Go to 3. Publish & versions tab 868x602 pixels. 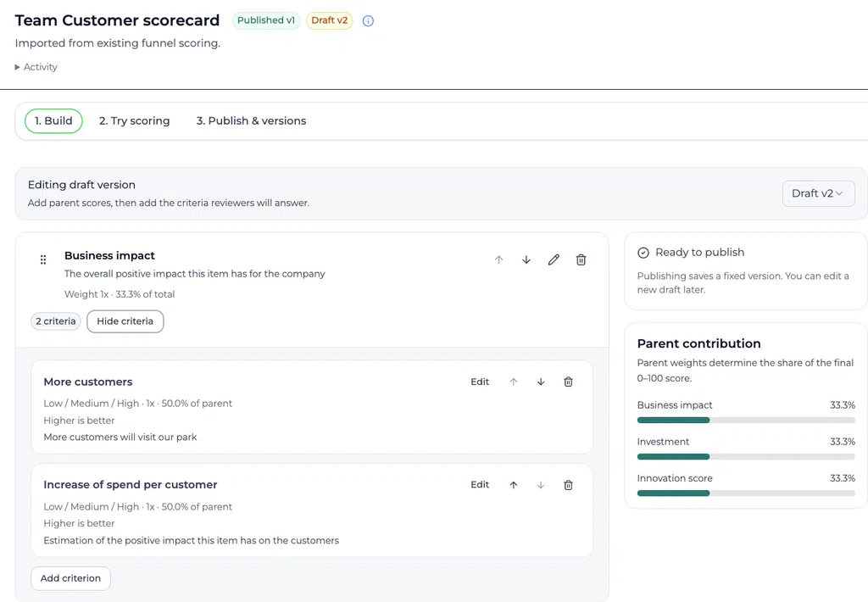pyautogui.click(x=251, y=120)
